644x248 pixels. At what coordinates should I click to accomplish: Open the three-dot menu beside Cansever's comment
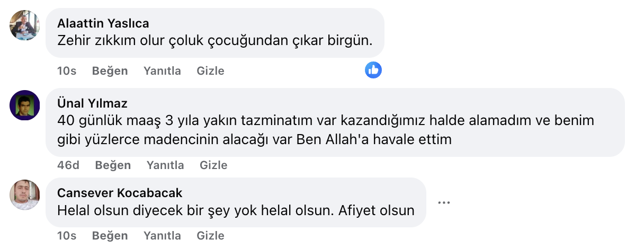(444, 202)
